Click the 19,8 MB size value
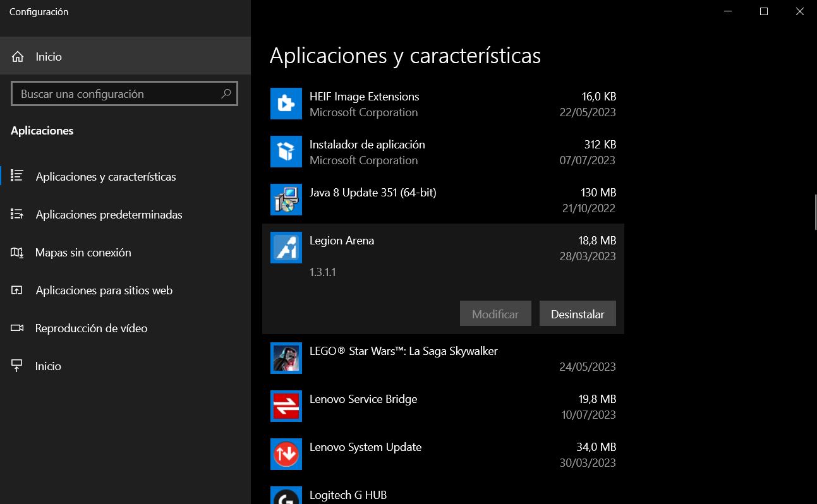Viewport: 817px width, 504px height. [x=597, y=399]
